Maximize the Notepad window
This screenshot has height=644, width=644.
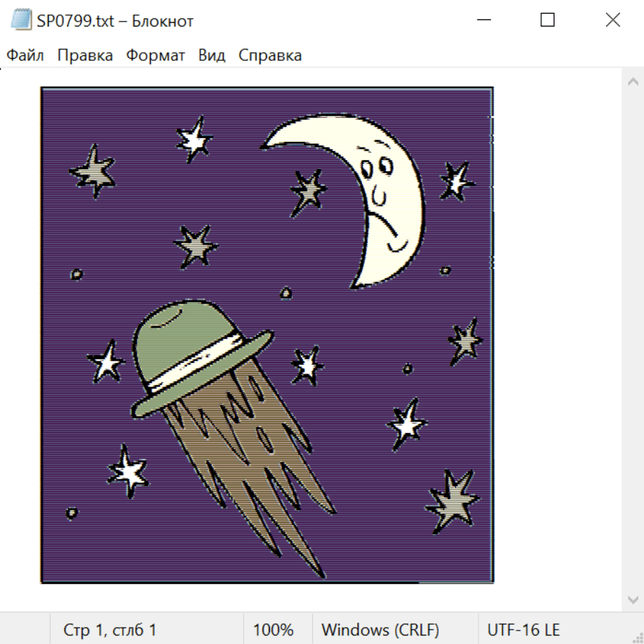[x=547, y=20]
